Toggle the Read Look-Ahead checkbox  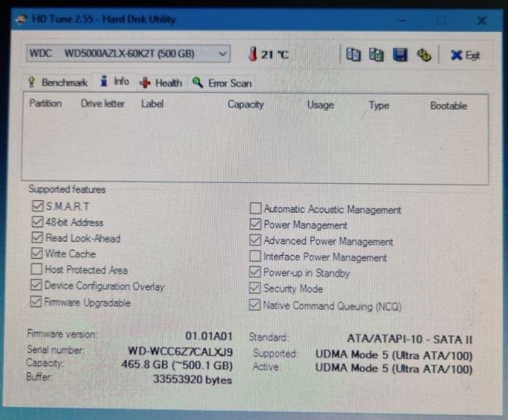pos(37,237)
